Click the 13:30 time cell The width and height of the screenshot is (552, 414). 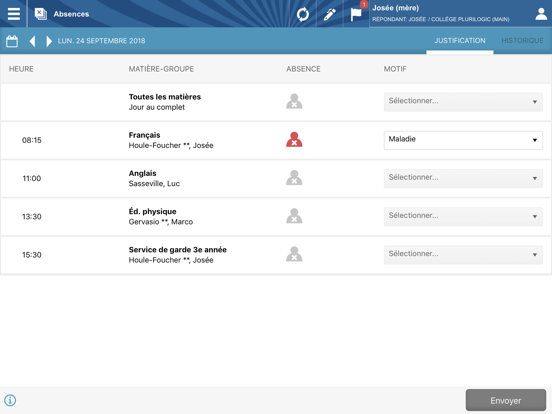click(32, 217)
